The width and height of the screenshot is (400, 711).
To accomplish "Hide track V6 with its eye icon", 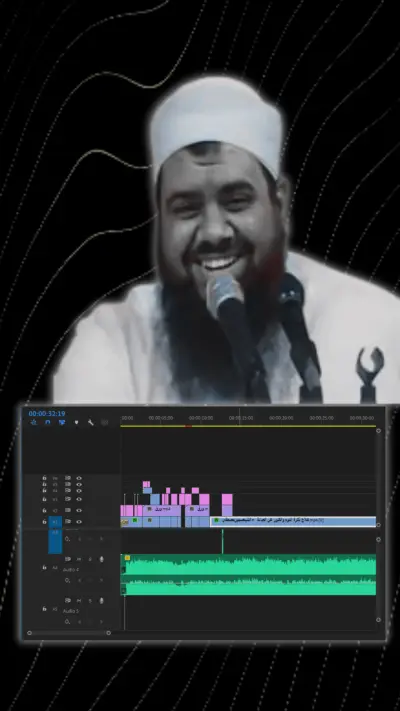I will click(x=79, y=478).
